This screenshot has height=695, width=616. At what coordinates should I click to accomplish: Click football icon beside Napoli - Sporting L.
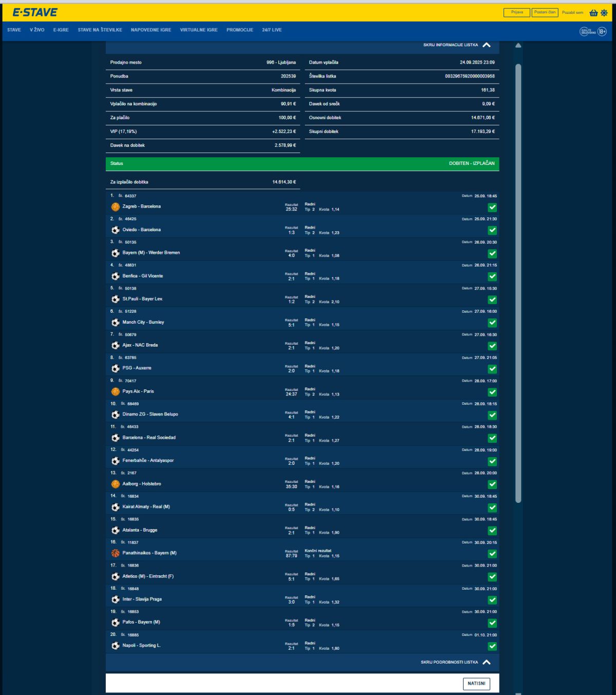pyautogui.click(x=115, y=646)
